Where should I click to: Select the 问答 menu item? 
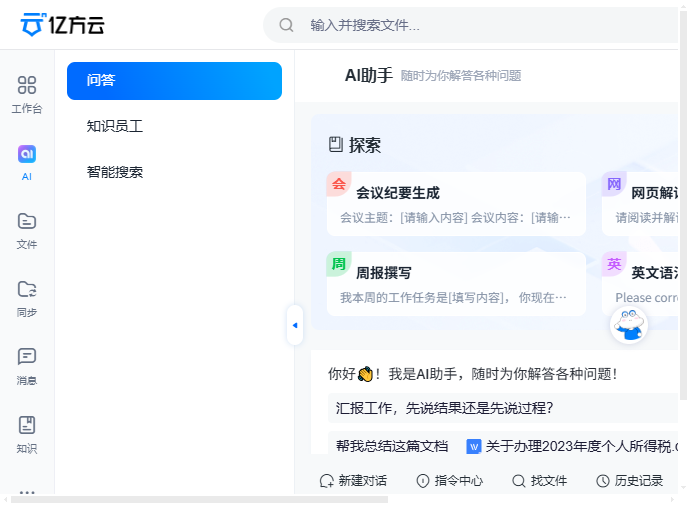[x=174, y=81]
